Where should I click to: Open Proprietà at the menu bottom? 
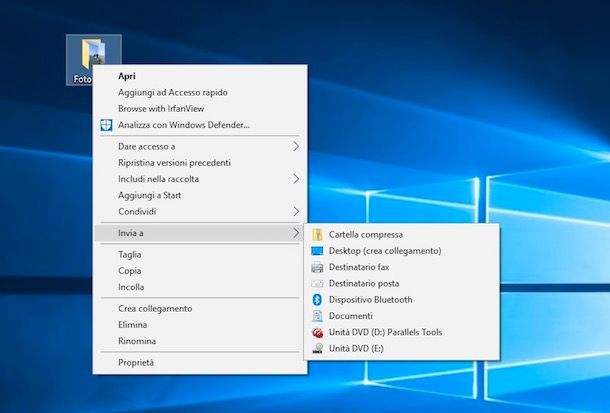click(136, 362)
